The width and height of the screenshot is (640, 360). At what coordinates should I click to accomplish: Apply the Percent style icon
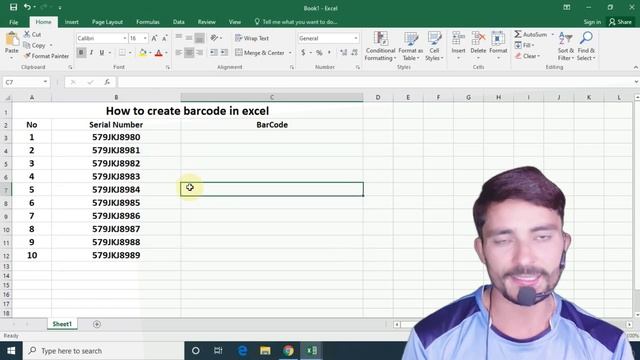coord(319,53)
